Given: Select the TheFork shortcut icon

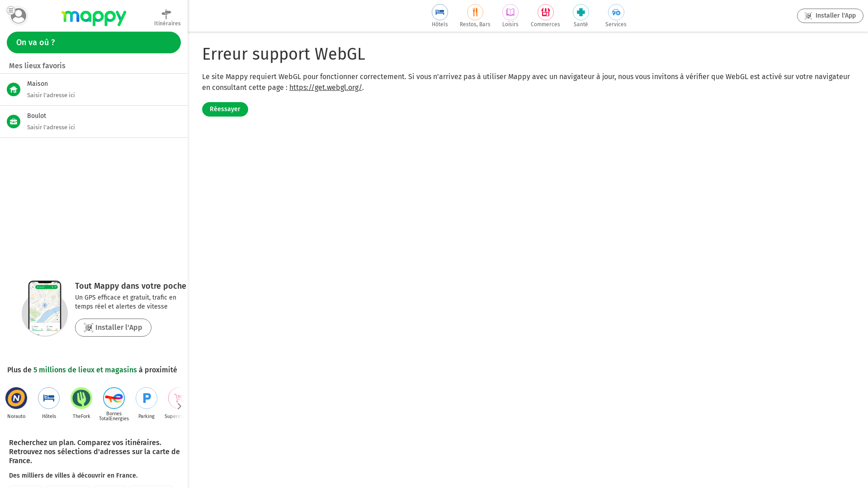Looking at the screenshot, I should (81, 399).
